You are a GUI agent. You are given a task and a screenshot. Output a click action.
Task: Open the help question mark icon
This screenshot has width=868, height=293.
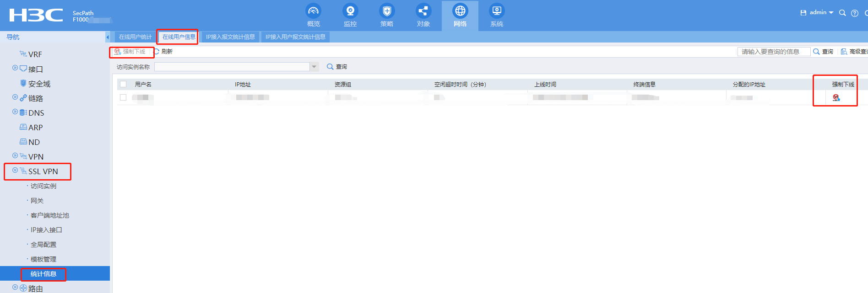(x=855, y=13)
